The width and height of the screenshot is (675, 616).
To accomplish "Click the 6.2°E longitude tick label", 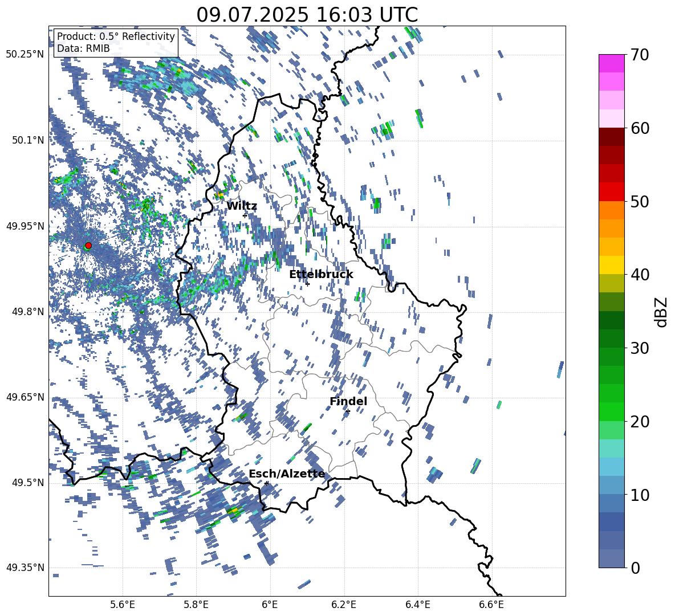I will click(x=344, y=605).
